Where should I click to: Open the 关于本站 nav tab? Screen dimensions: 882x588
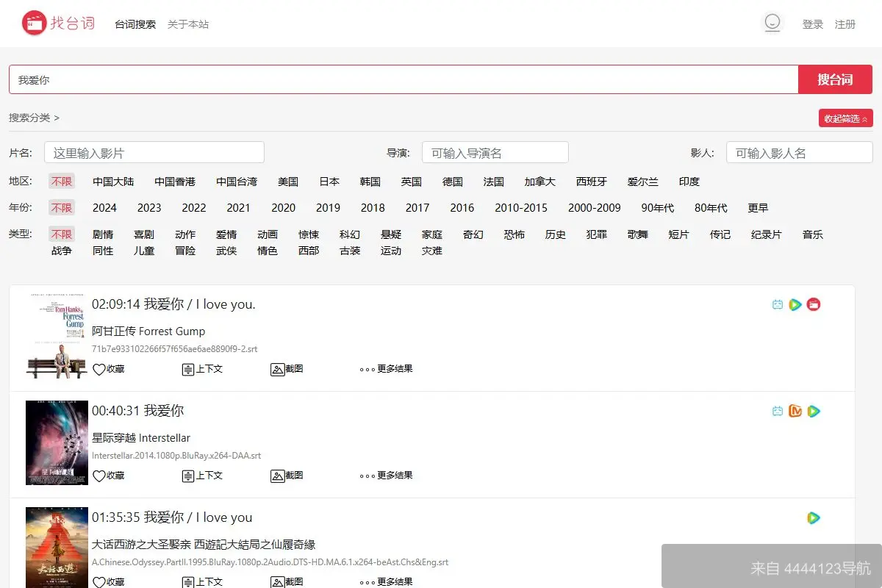tap(188, 24)
